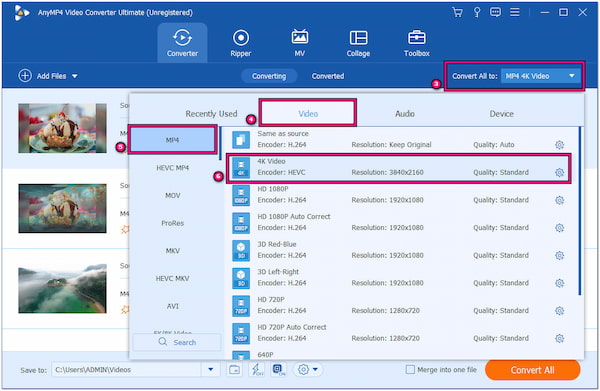
Task: Open the MV module
Action: (300, 42)
